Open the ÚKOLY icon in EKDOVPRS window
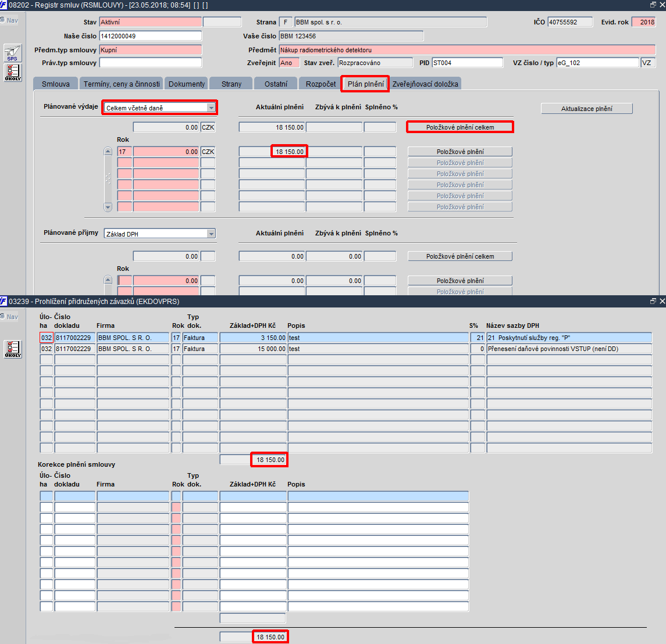666x644 pixels. [x=13, y=349]
